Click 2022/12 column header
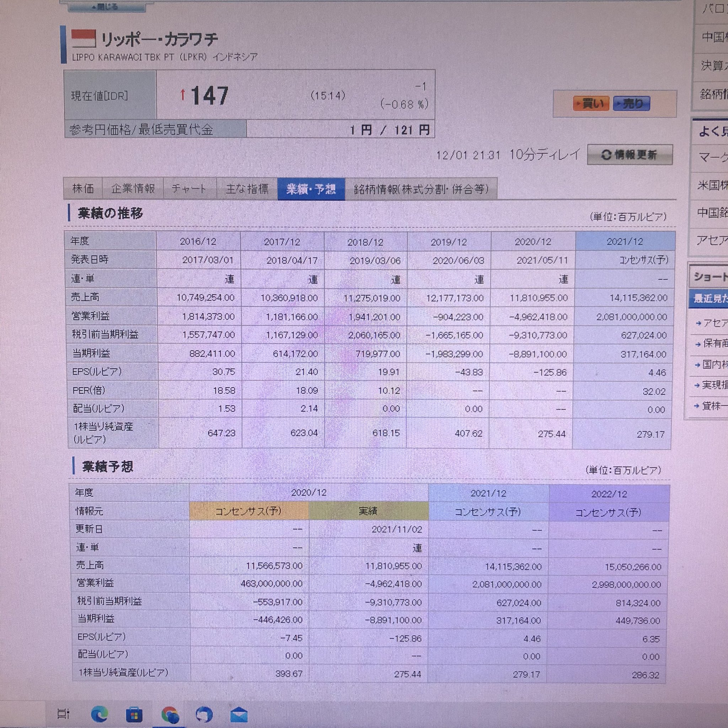 tap(609, 494)
